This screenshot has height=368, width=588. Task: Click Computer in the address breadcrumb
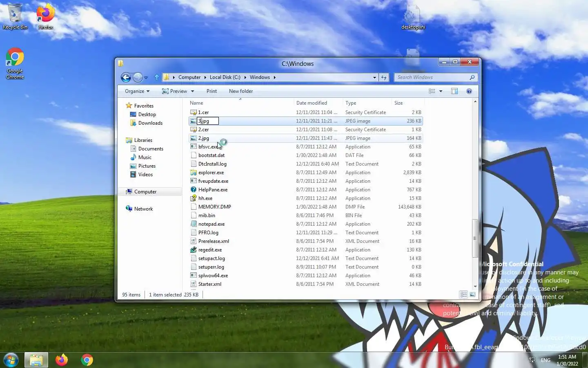tap(189, 77)
